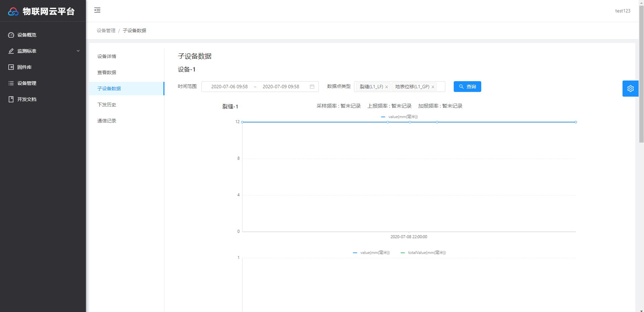The image size is (644, 312).
Task: Open the test123 user menu
Action: point(623,11)
